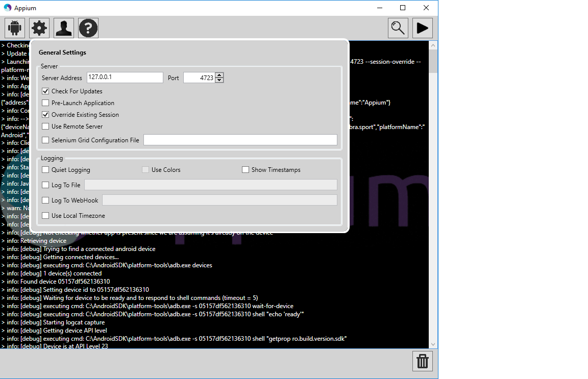Click the '1 device(s) connected' log line
Image resolution: width=588 pixels, height=379 pixels.
[x=52, y=273]
